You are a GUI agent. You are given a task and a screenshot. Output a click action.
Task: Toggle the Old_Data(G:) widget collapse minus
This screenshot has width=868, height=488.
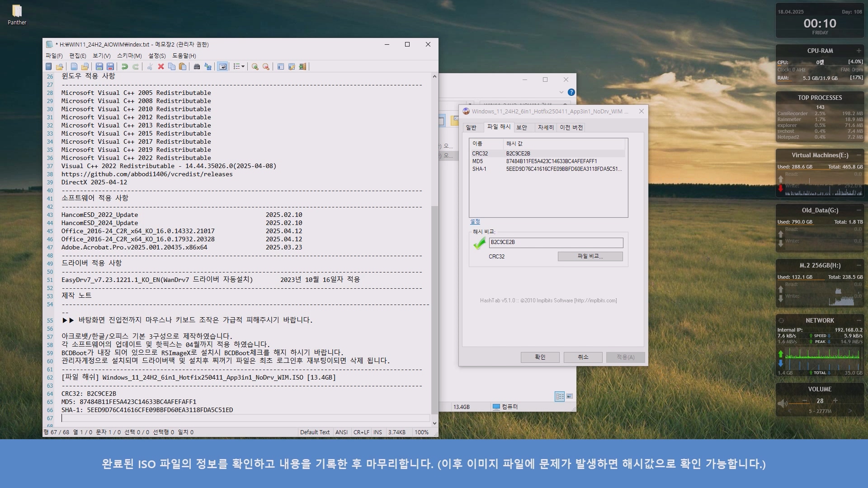[x=859, y=210]
